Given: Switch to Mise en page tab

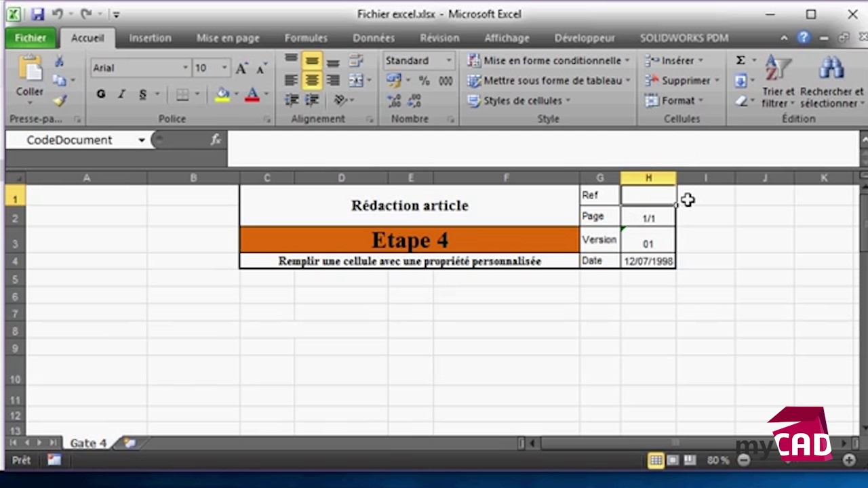Looking at the screenshot, I should click(228, 38).
